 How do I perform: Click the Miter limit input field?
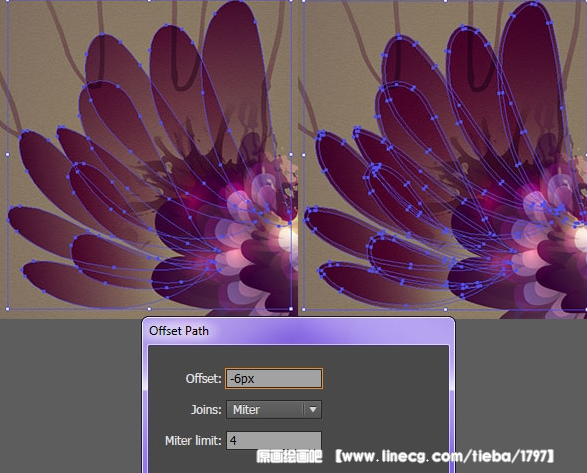tap(274, 440)
